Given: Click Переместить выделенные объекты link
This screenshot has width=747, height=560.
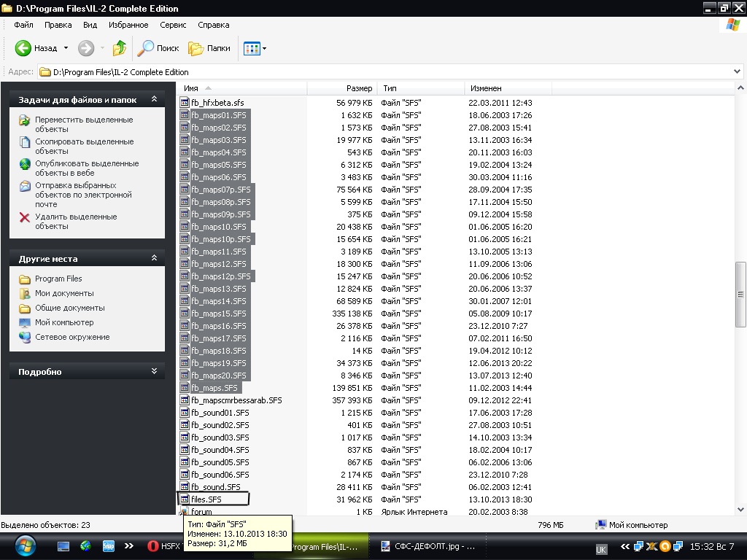Looking at the screenshot, I should [84, 124].
